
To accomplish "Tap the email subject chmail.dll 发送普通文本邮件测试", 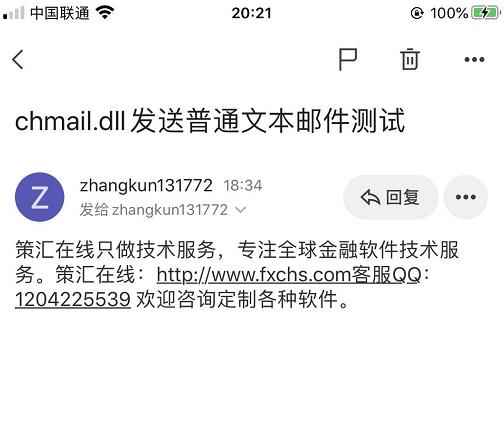I will [210, 121].
